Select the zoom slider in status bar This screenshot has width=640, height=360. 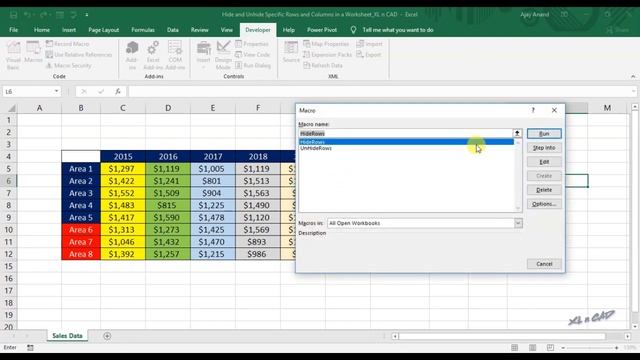pos(590,348)
